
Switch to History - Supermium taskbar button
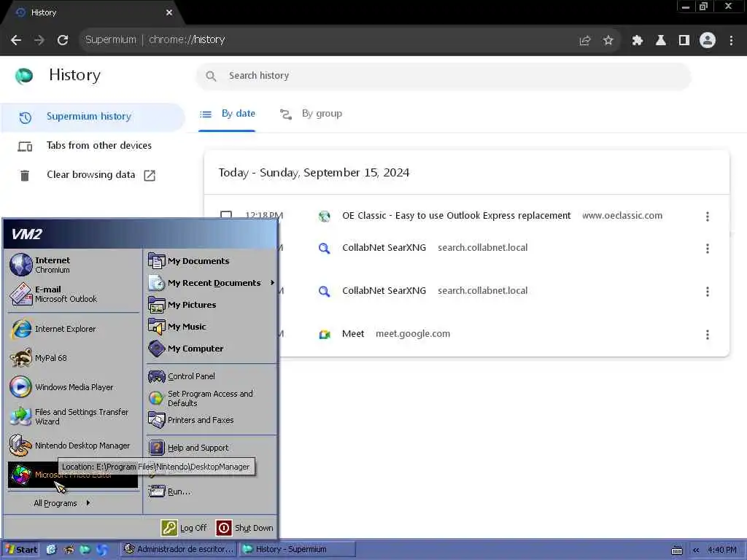[x=298, y=550]
